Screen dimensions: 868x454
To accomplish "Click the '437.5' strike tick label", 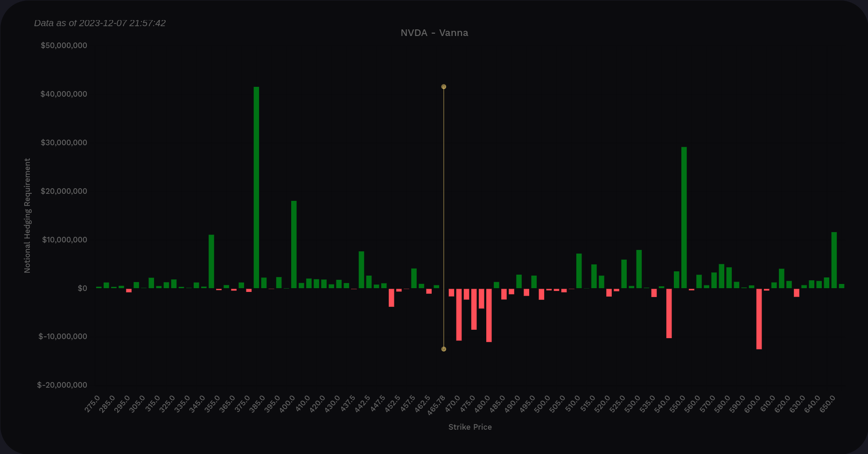I will (x=347, y=404).
